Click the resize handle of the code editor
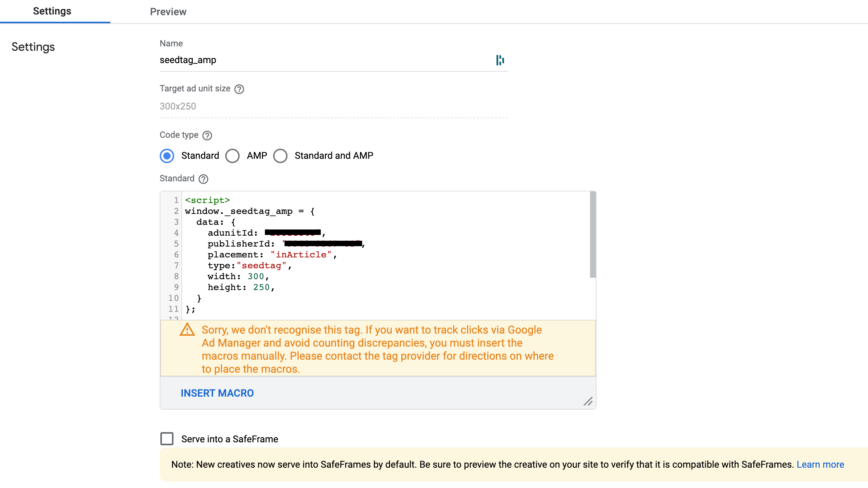 point(589,401)
